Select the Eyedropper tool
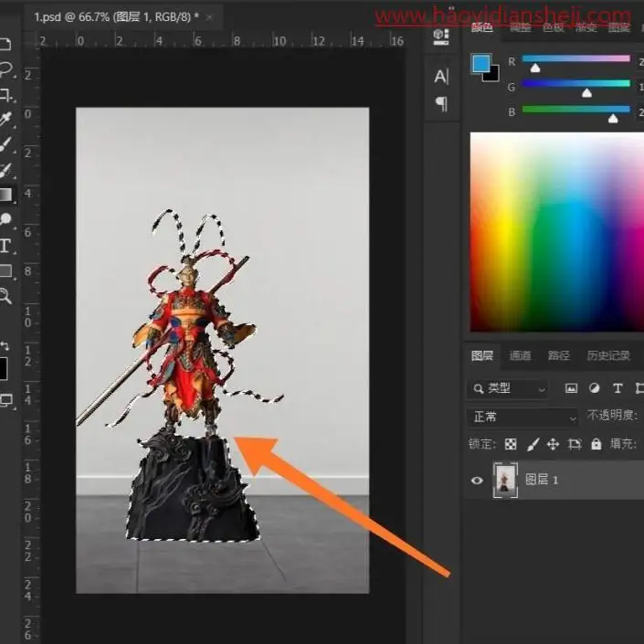 pos(5,120)
